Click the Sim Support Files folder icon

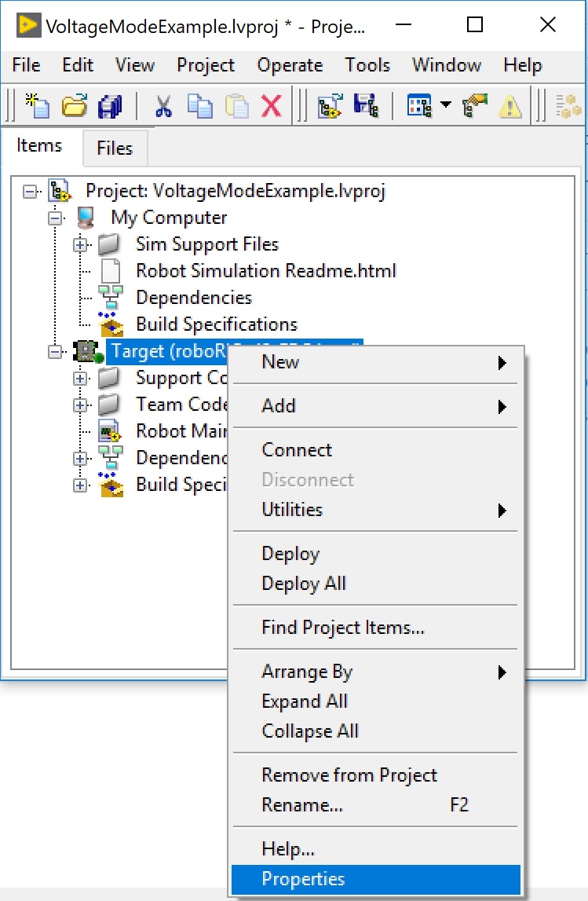[x=109, y=244]
